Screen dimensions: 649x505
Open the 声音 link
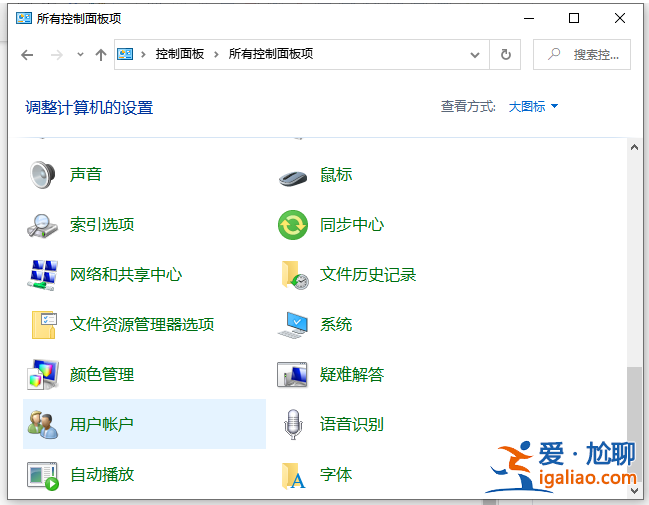click(x=86, y=174)
